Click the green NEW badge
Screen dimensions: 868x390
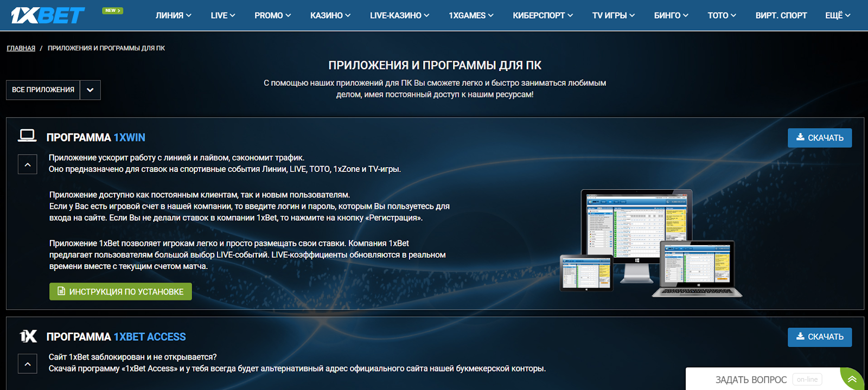point(112,10)
